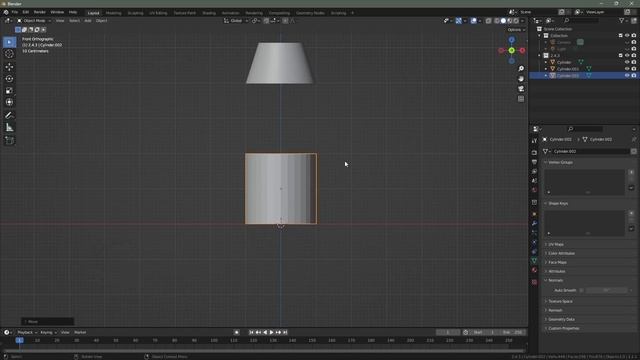The height and width of the screenshot is (360, 640).
Task: Open the Tool properties tab
Action: (x=534, y=141)
